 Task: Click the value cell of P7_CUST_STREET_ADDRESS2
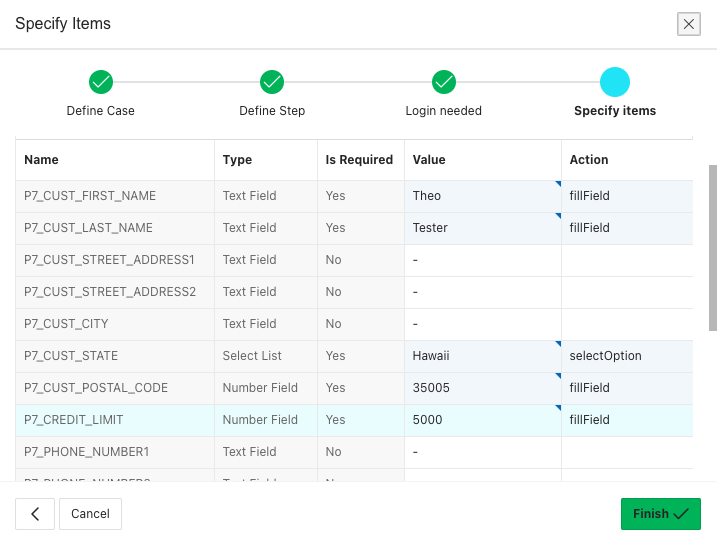pyautogui.click(x=483, y=292)
